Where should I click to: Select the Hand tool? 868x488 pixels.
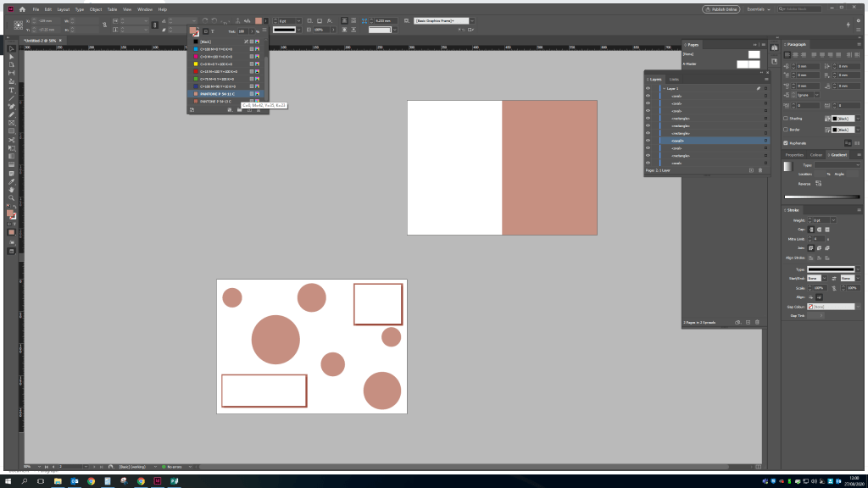coord(11,190)
